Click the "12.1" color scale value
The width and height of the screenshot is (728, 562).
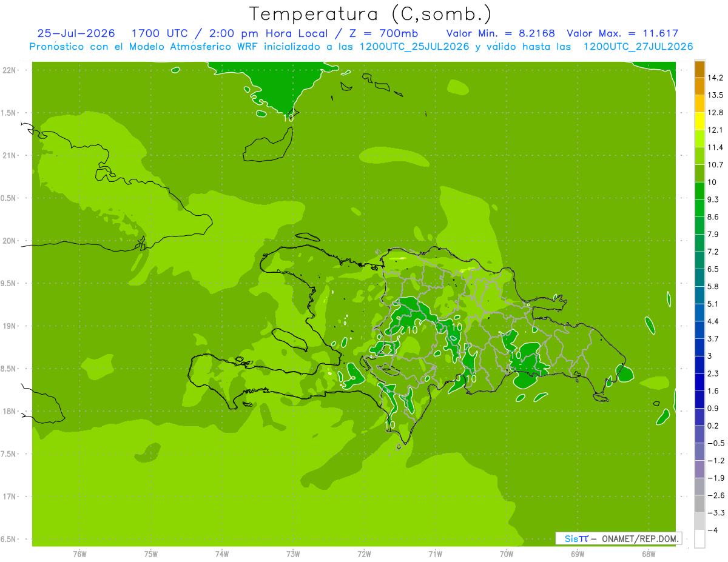pos(716,130)
